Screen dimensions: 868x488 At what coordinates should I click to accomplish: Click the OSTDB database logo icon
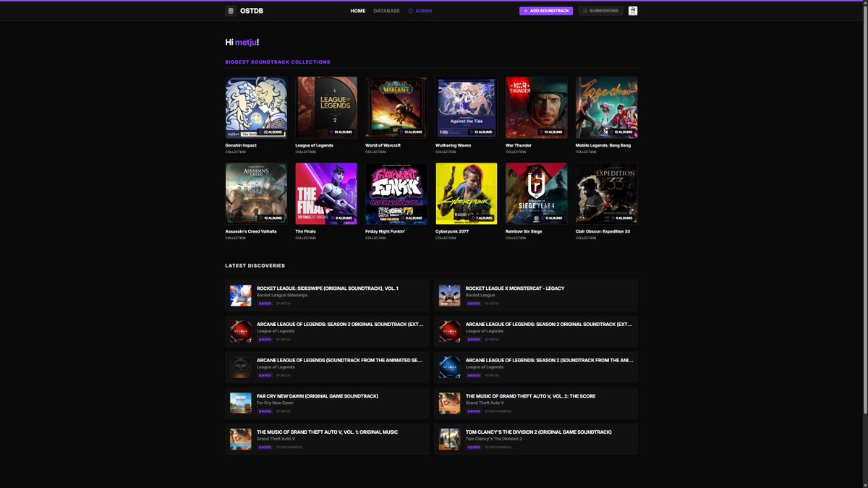[230, 11]
